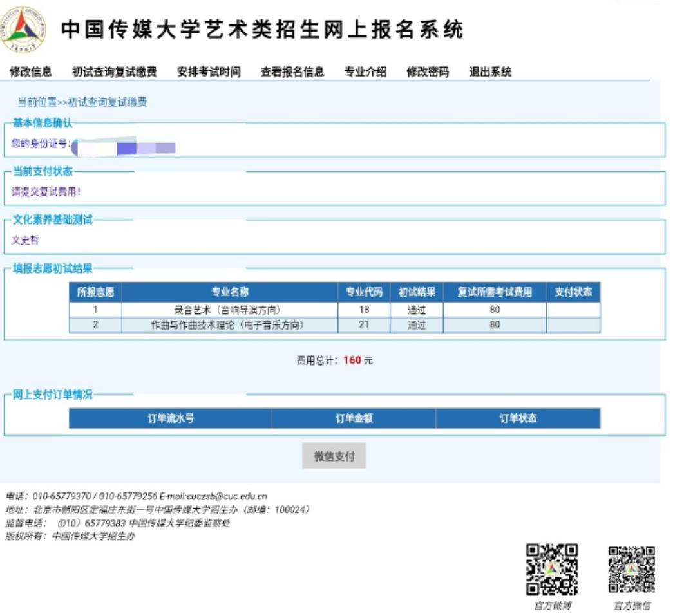This screenshot has width=693, height=616.
Task: Click the 官方微博 QR code
Action: coord(552,570)
